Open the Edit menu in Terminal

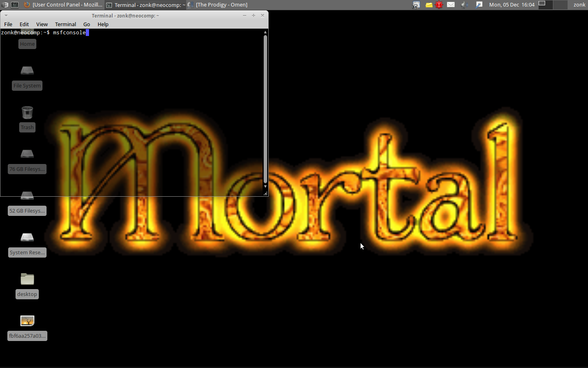click(24, 25)
